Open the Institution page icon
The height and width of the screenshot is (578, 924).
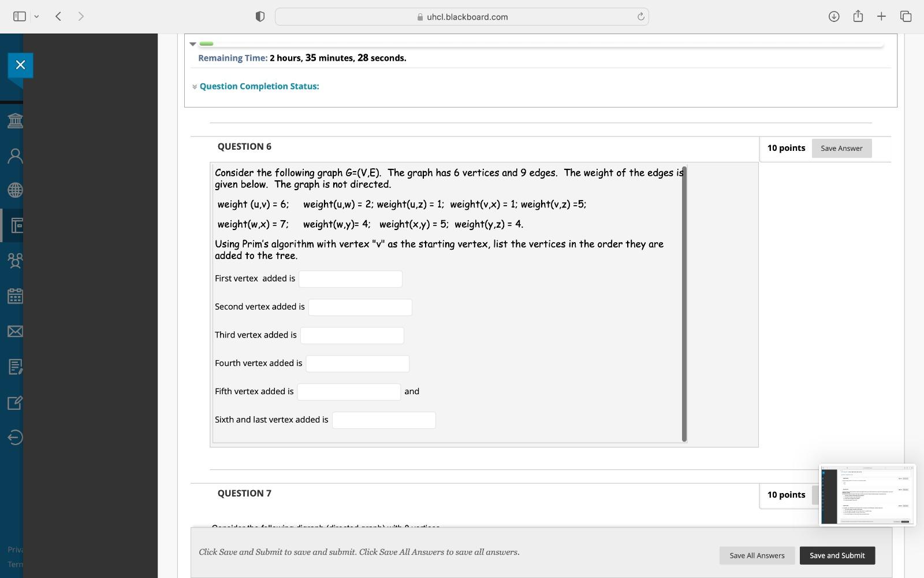pos(15,120)
